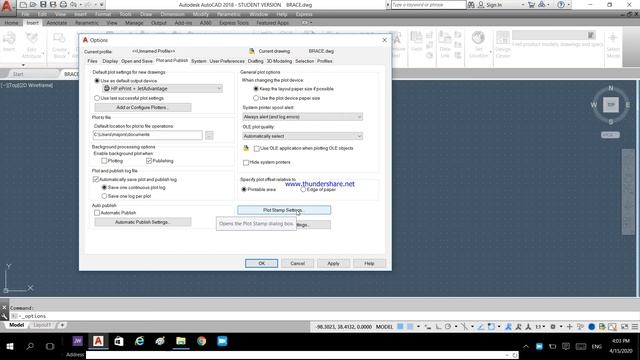
Task: Enable Use OLE application when plotting checkbox
Action: pyautogui.click(x=257, y=149)
